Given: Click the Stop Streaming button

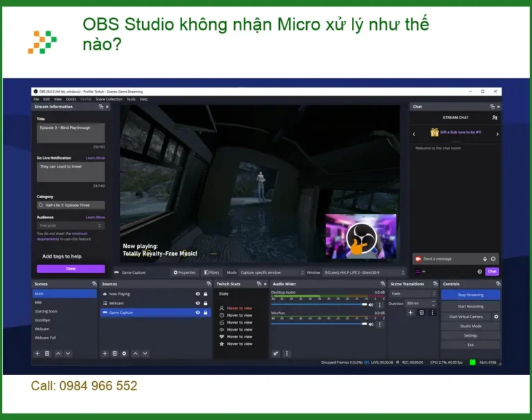Looking at the screenshot, I should (470, 295).
